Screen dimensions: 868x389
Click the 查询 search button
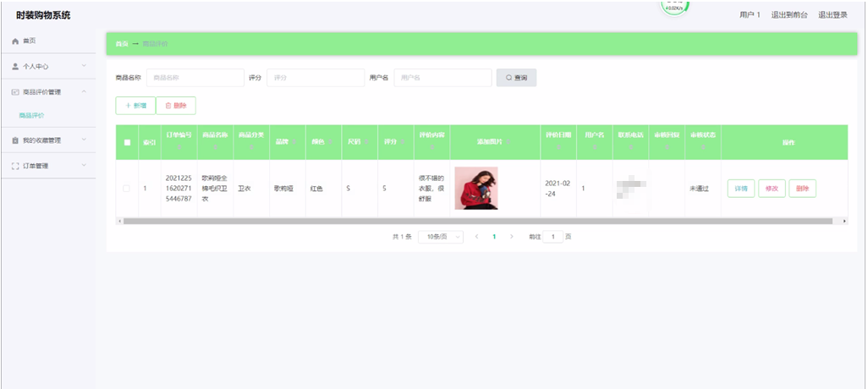(x=516, y=78)
